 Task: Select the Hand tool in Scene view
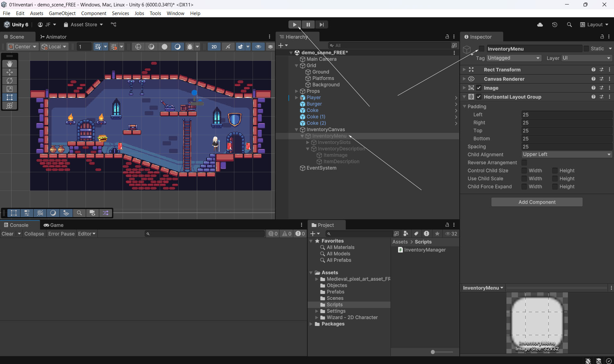(10, 64)
